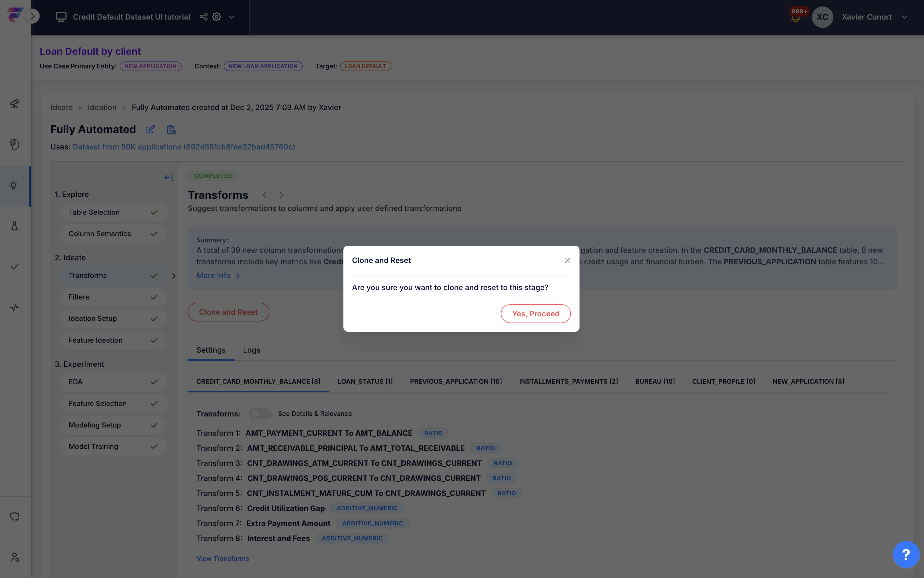Open the dropdown chevron after settings gear

point(232,17)
